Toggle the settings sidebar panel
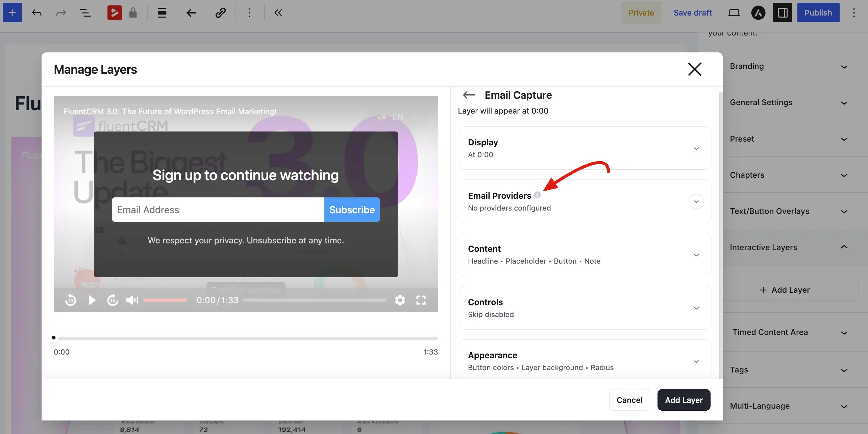Viewport: 868px width, 434px height. (x=783, y=13)
